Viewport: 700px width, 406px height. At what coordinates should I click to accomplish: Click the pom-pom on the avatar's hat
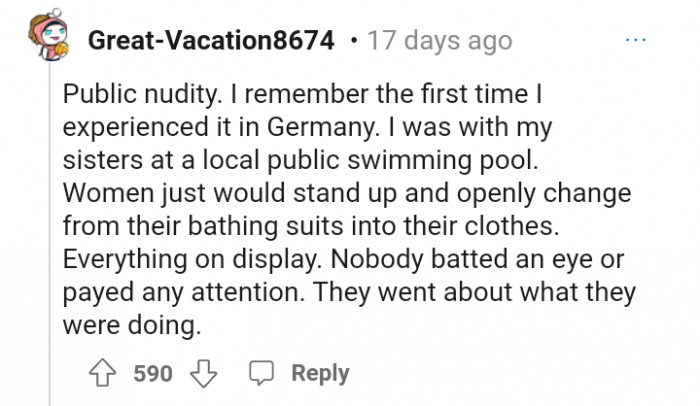click(x=56, y=13)
